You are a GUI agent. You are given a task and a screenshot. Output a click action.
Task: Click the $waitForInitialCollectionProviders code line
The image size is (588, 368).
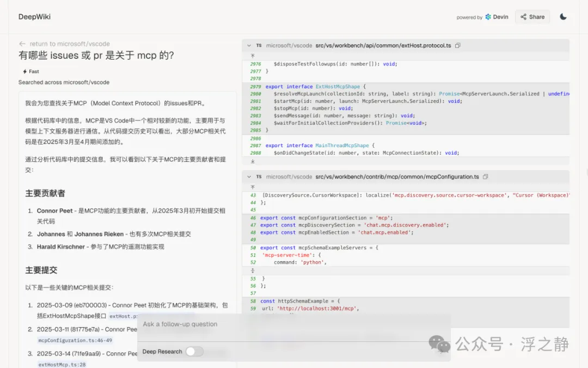point(350,123)
